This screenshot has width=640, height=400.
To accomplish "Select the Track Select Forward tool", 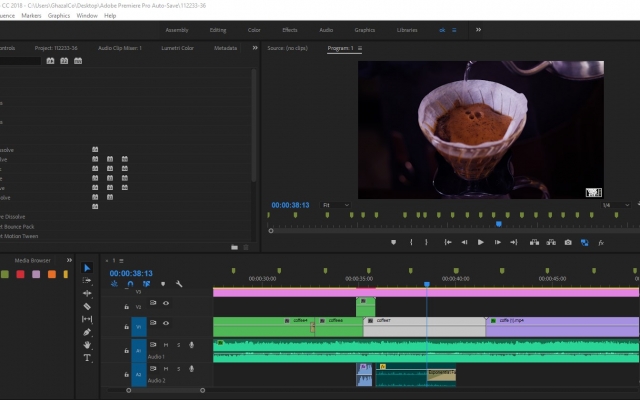I will [87, 280].
